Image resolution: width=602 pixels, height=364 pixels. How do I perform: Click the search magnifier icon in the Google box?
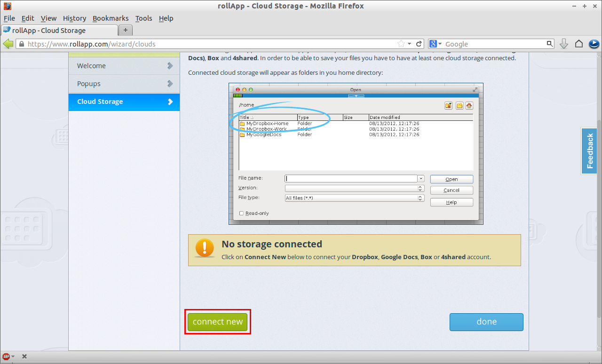(550, 44)
